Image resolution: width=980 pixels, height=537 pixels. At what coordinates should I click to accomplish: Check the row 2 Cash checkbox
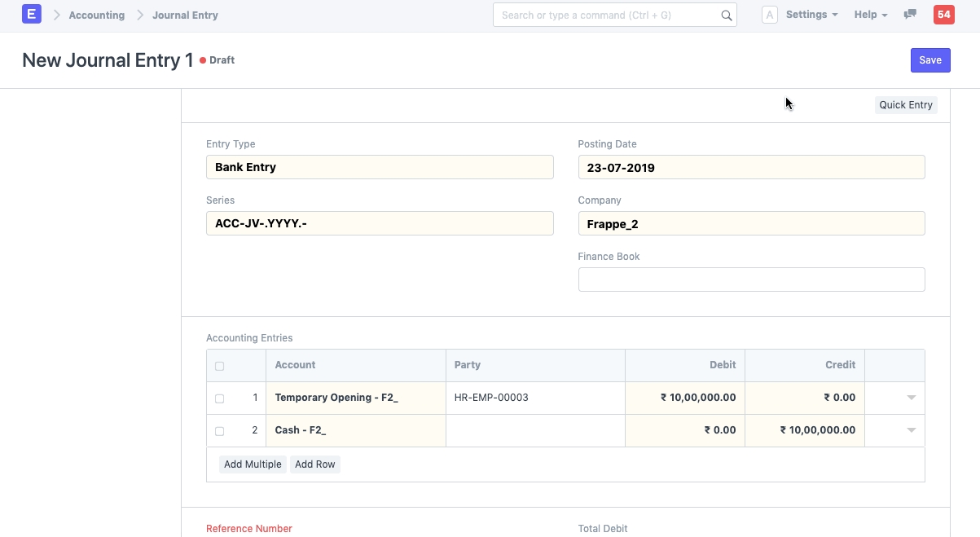[x=219, y=431]
